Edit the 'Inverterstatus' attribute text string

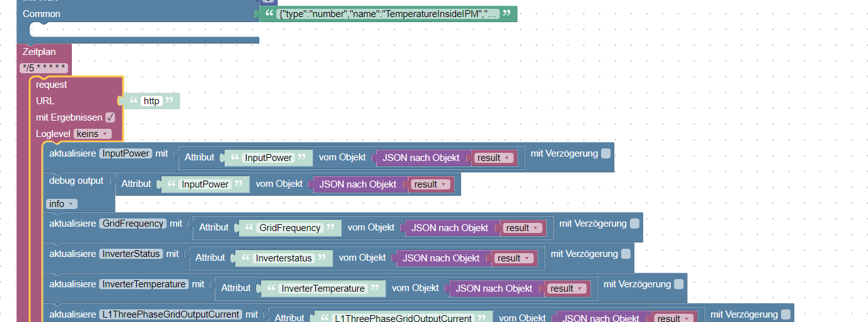(284, 258)
